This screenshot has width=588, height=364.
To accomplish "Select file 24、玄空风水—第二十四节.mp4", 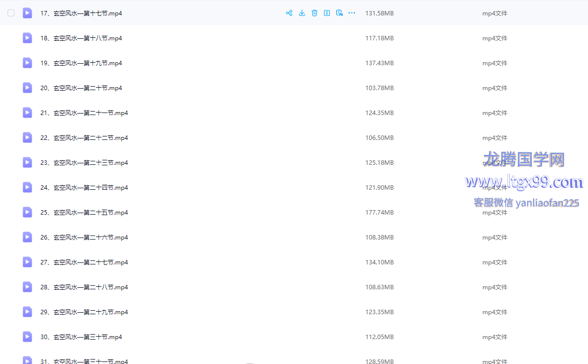I will 84,188.
